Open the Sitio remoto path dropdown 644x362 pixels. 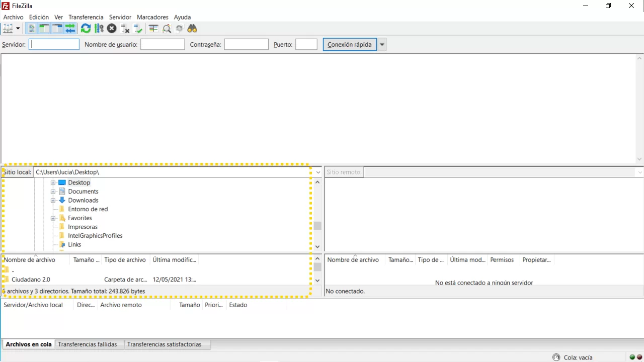pos(640,172)
